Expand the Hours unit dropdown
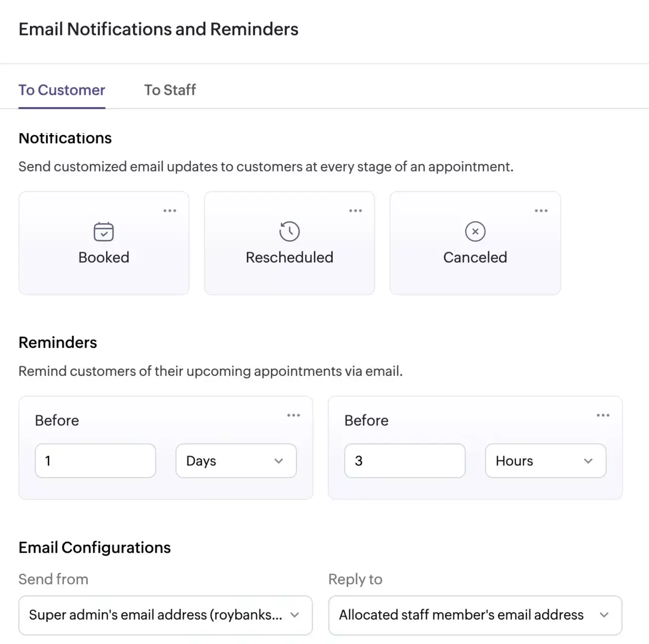Viewport: 649px width, 644px height. point(545,461)
